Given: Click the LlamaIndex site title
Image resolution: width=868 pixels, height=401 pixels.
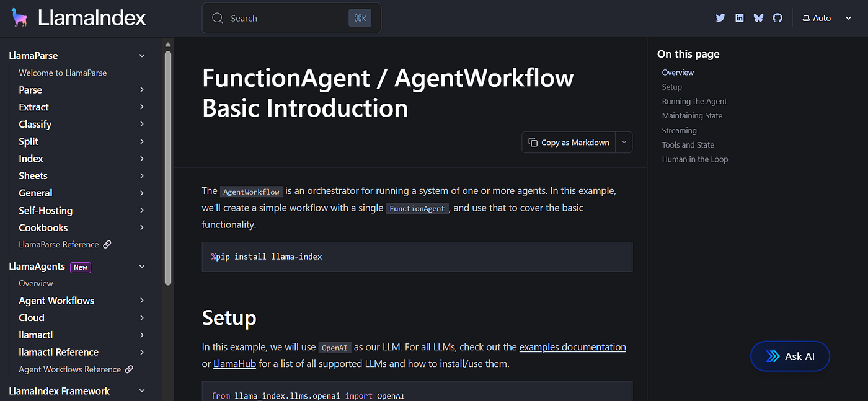Looking at the screenshot, I should pos(92,17).
